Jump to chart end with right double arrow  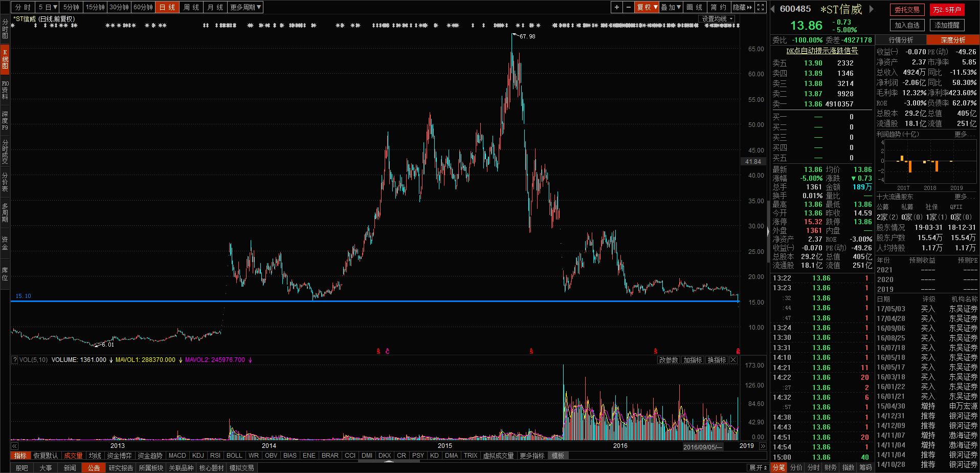[763, 446]
